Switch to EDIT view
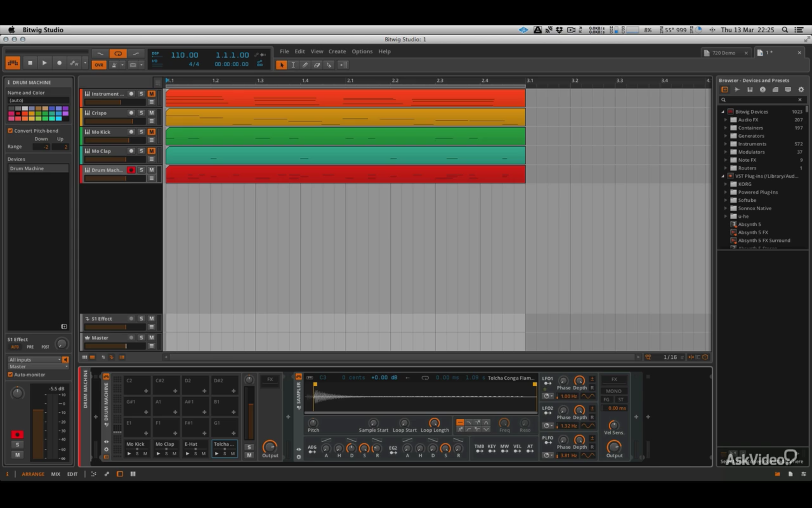 click(x=72, y=474)
